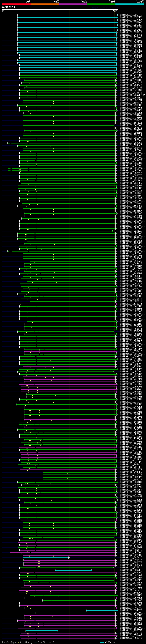Click the 515 query length label
Image resolution: width=146 pixels, height=644 pixels.
[x=115, y=11]
